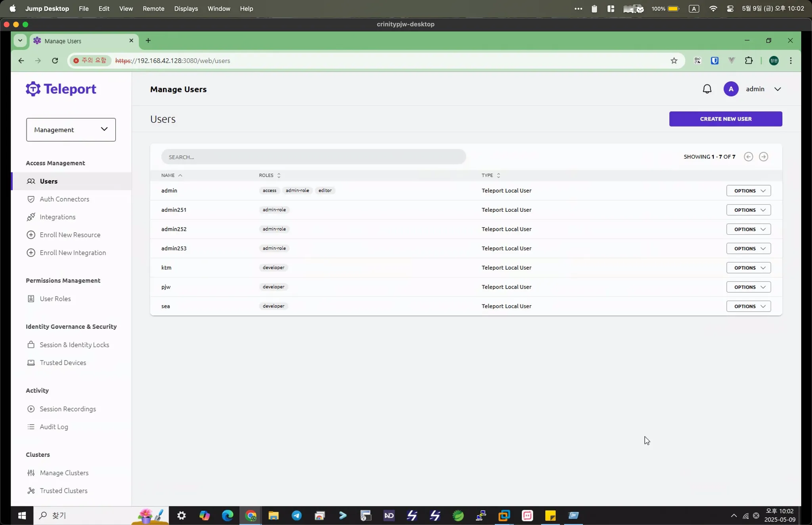
Task: Open Options dropdown for admin251
Action: (x=748, y=210)
